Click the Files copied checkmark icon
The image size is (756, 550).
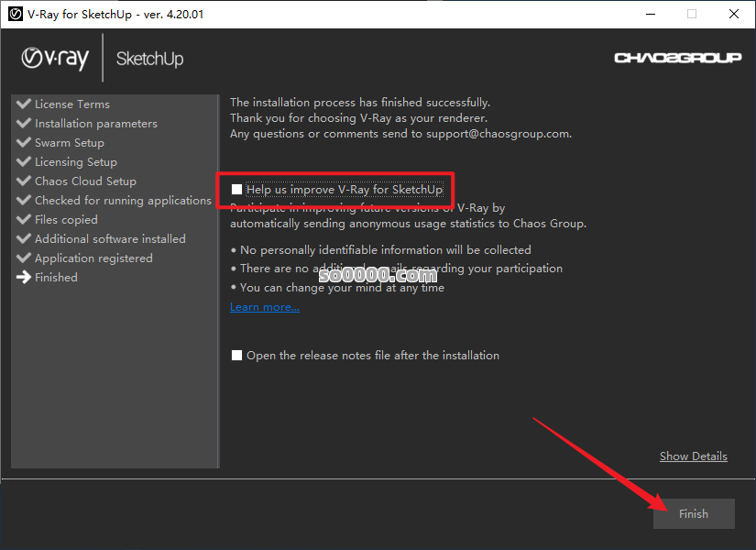point(24,219)
